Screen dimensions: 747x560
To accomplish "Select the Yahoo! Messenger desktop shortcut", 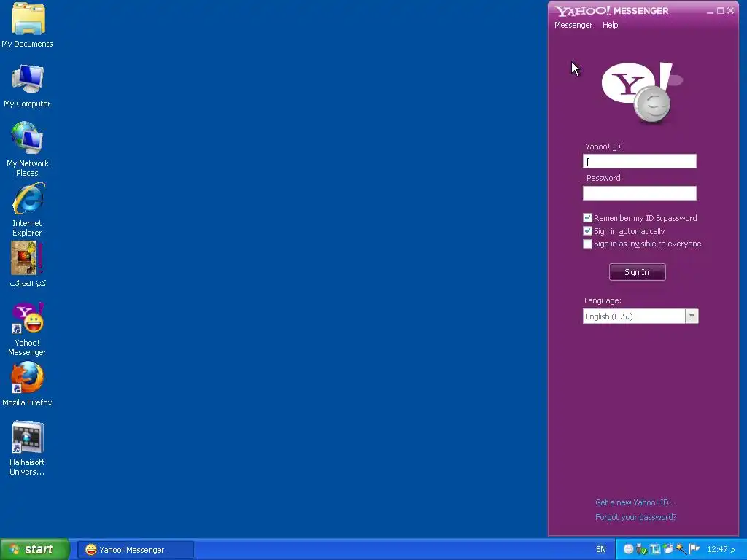I will 27,329.
